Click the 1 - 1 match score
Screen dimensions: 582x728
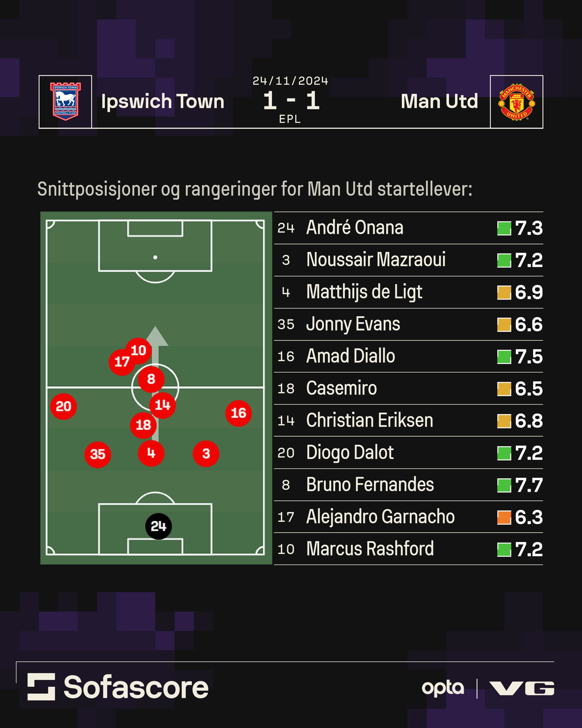pyautogui.click(x=291, y=101)
